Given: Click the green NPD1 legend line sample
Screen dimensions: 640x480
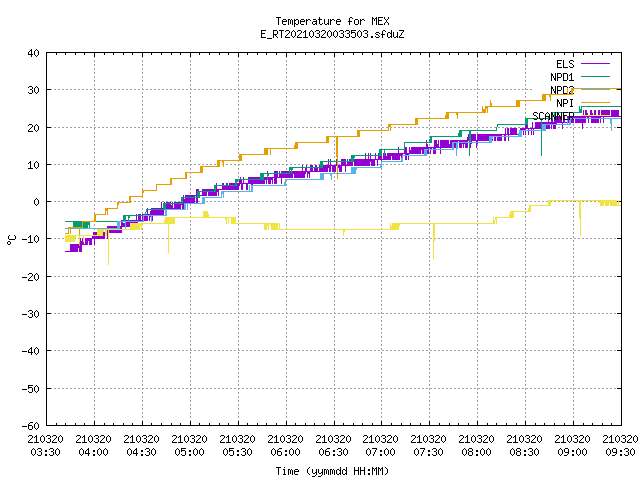Looking at the screenshot, I should (595, 76).
